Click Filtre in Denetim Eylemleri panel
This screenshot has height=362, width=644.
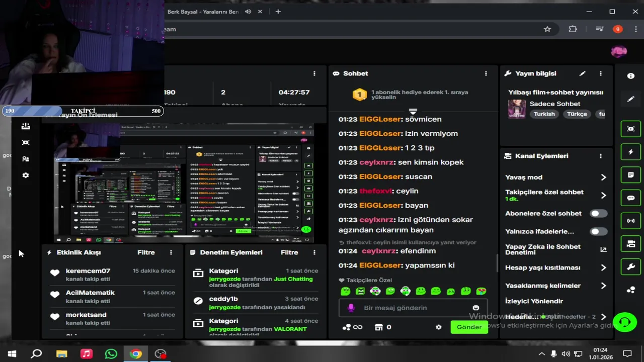click(289, 252)
